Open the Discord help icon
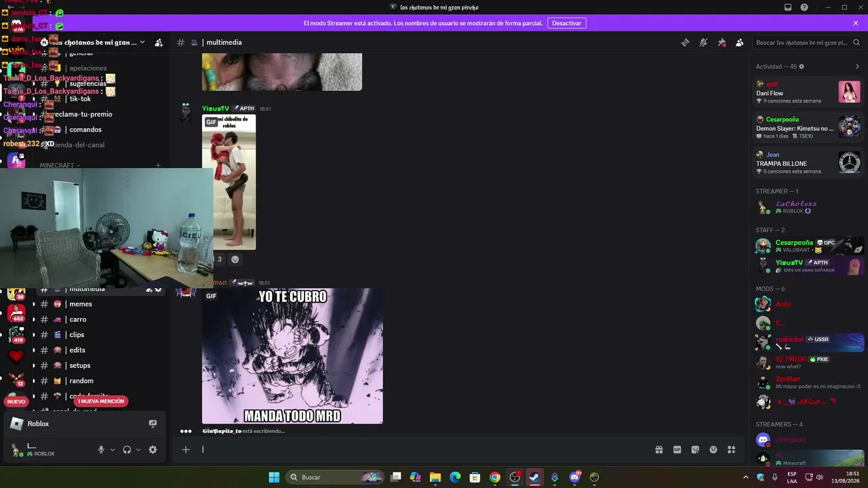 pyautogui.click(x=804, y=7)
